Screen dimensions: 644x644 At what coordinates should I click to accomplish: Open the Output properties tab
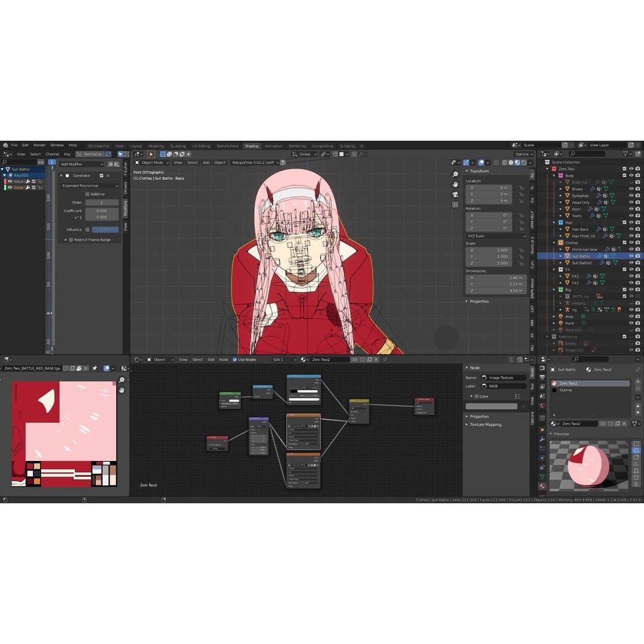tap(542, 377)
